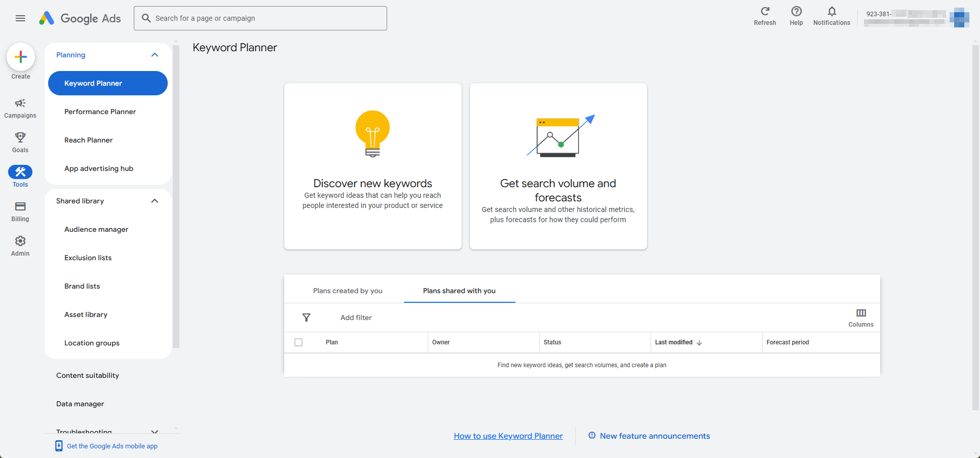Viewport: 980px width, 458px height.
Task: Click the mobile app phone icon
Action: 59,446
